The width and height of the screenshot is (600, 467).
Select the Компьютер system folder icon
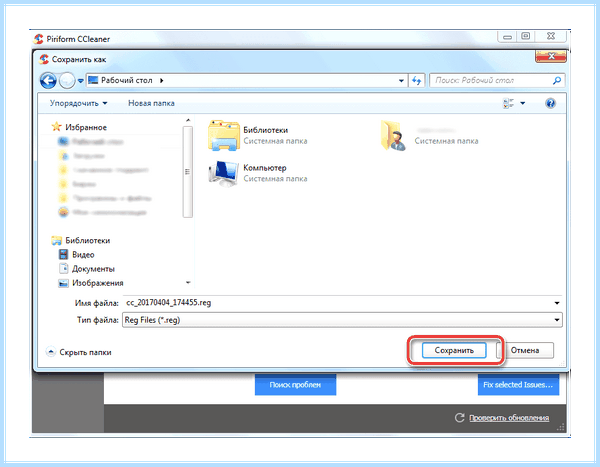[x=223, y=173]
